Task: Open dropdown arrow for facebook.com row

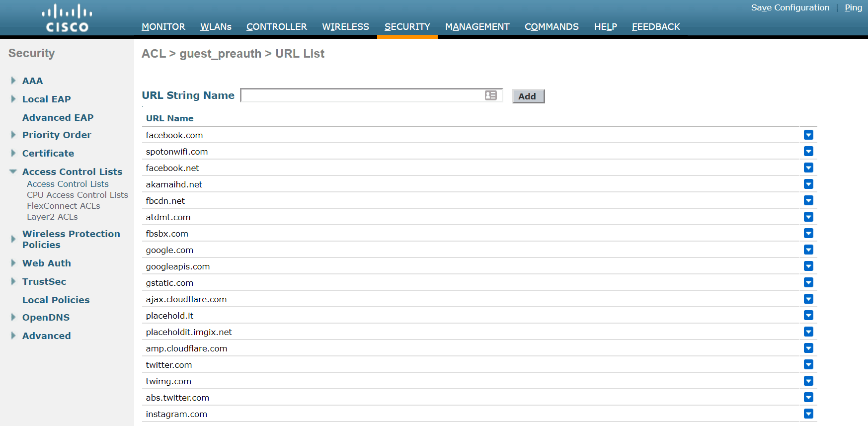Action: click(808, 135)
